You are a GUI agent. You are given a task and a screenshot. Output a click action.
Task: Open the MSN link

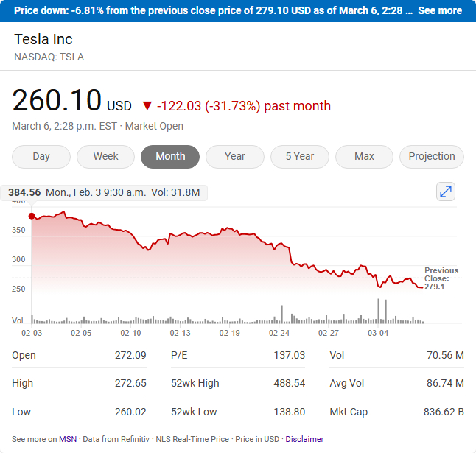(x=68, y=439)
